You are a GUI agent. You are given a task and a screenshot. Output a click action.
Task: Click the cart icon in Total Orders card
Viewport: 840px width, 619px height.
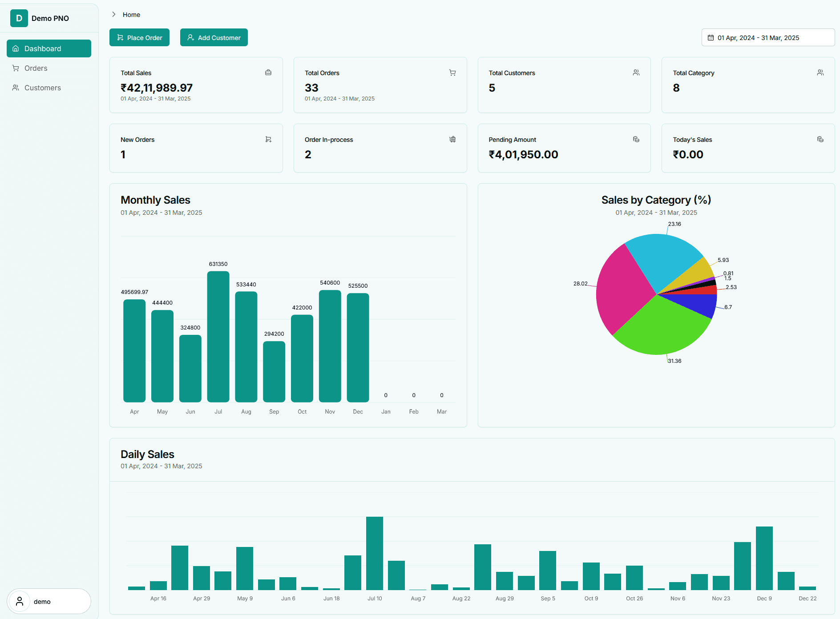(x=452, y=72)
